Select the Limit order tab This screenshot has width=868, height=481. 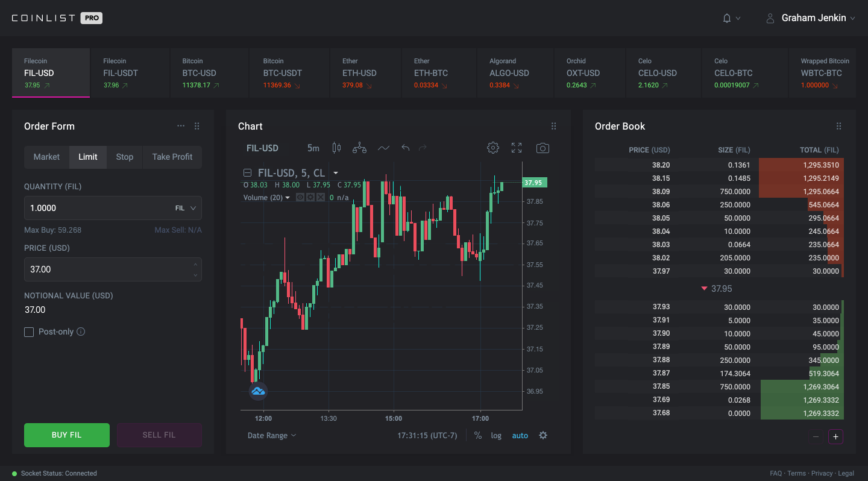coord(88,157)
